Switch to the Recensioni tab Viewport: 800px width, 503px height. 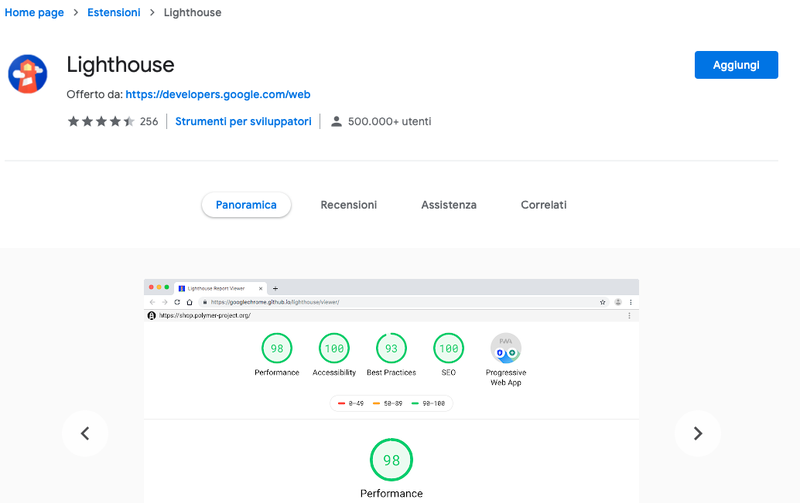(348, 205)
